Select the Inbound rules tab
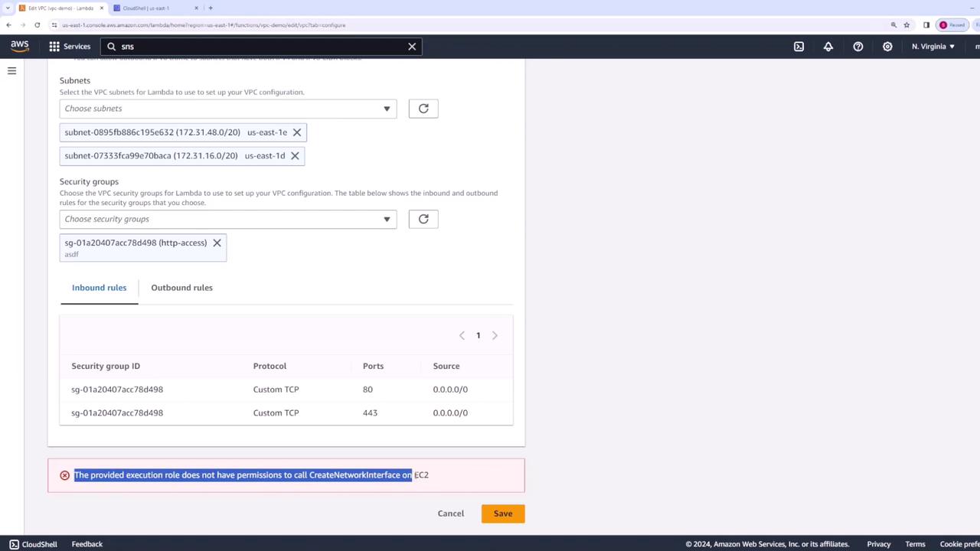Screen dimensions: 980x551 pyautogui.click(x=99, y=288)
